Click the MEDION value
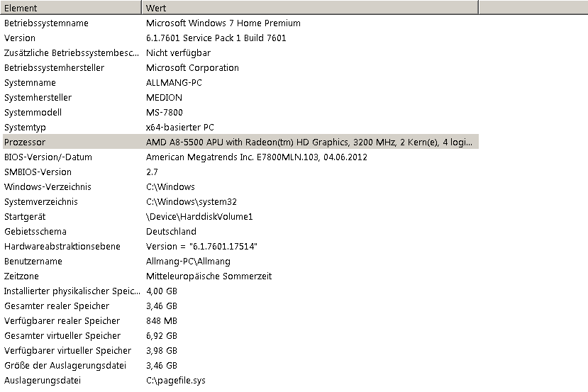 tap(164, 97)
